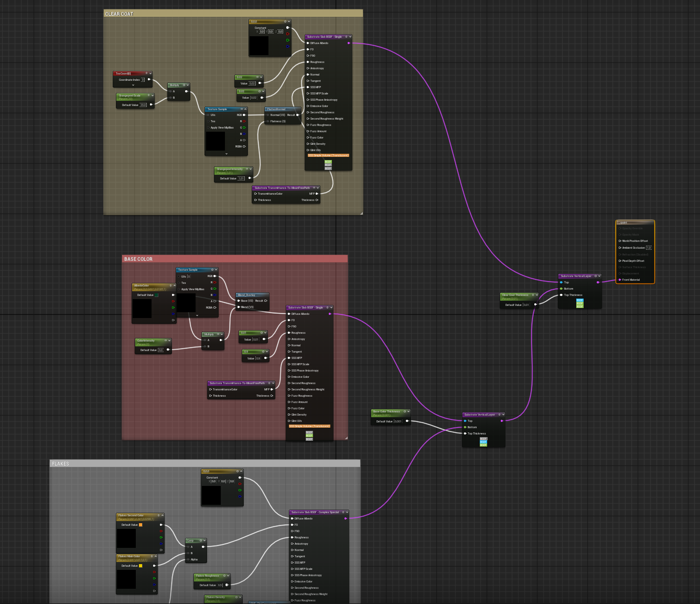Edit Flakes Roughness Default Value field
Image resolution: width=700 pixels, height=604 pixels.
(220, 585)
